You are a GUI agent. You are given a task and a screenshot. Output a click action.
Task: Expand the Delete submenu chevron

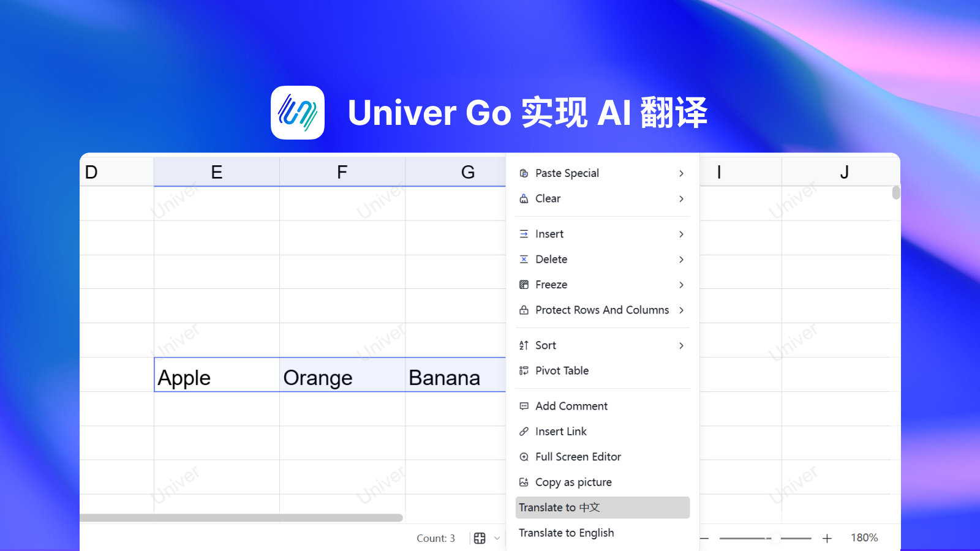click(681, 259)
